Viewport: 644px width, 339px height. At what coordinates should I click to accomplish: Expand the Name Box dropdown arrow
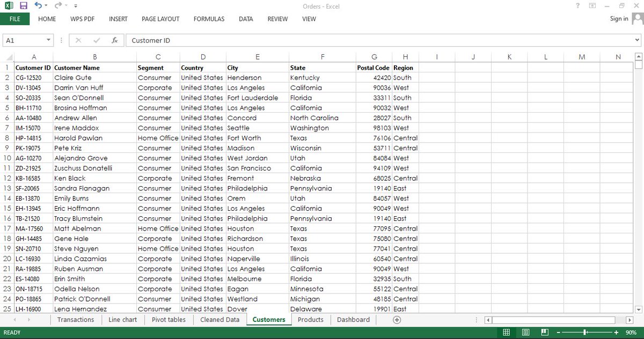48,40
